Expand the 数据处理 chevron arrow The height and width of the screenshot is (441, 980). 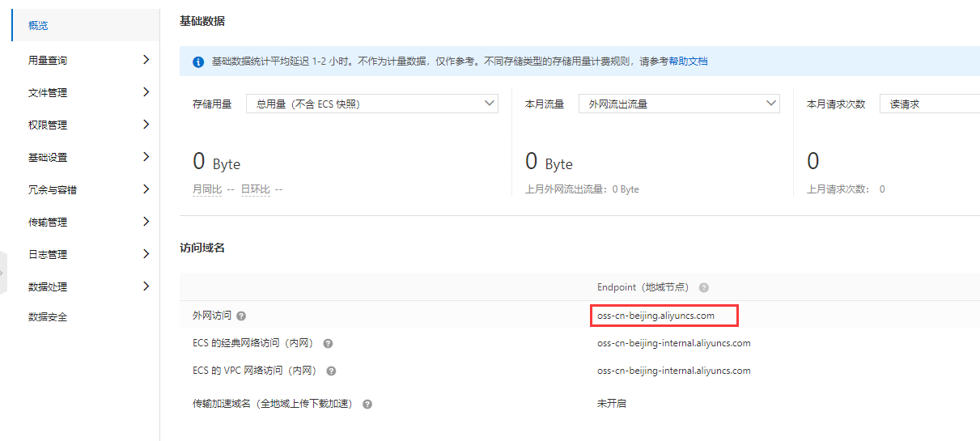coord(146,286)
